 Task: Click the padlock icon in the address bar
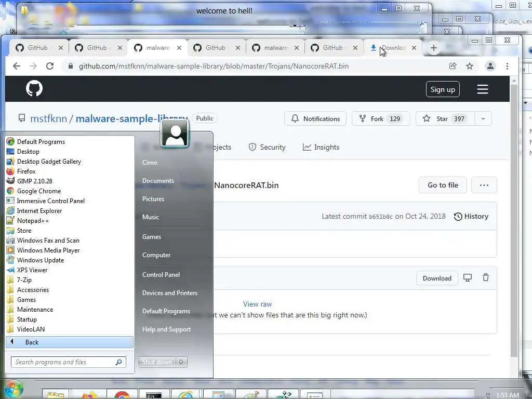(x=71, y=66)
